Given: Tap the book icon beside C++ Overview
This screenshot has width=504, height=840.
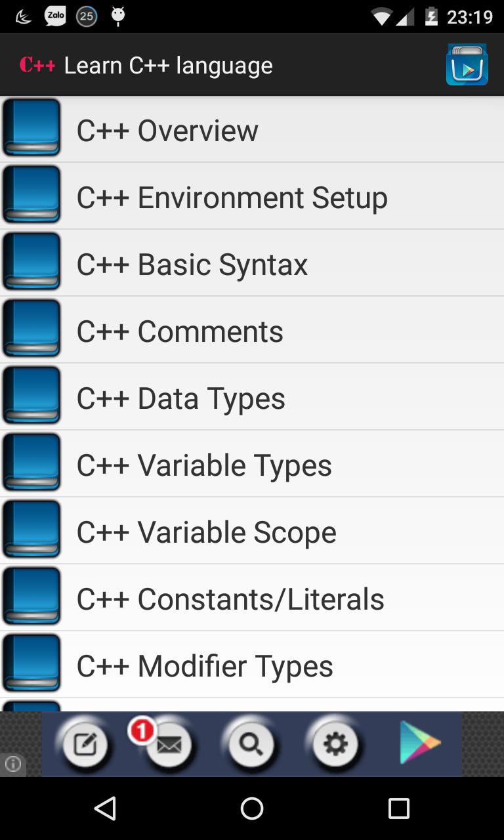Looking at the screenshot, I should tap(31, 129).
